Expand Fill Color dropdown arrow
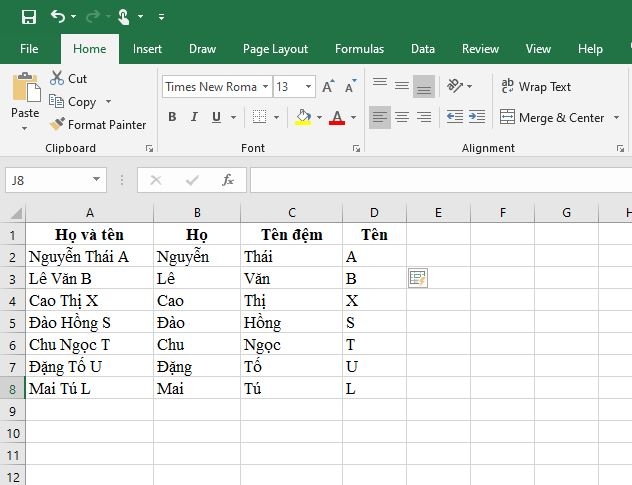The height and width of the screenshot is (485, 632). click(x=319, y=117)
